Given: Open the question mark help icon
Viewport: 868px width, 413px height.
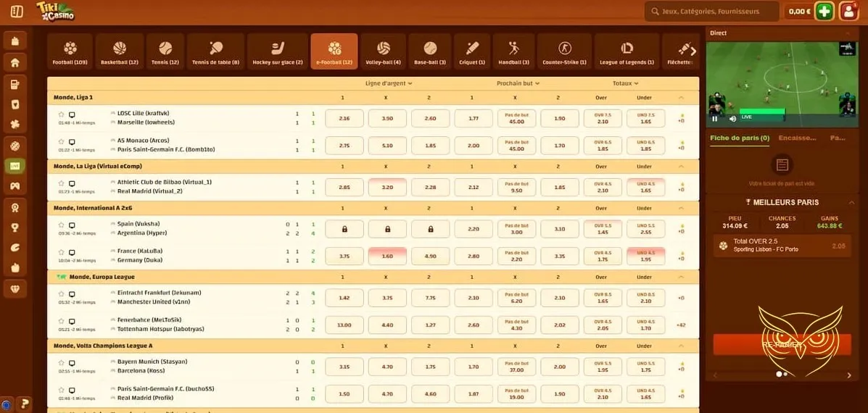Looking at the screenshot, I should tap(24, 403).
